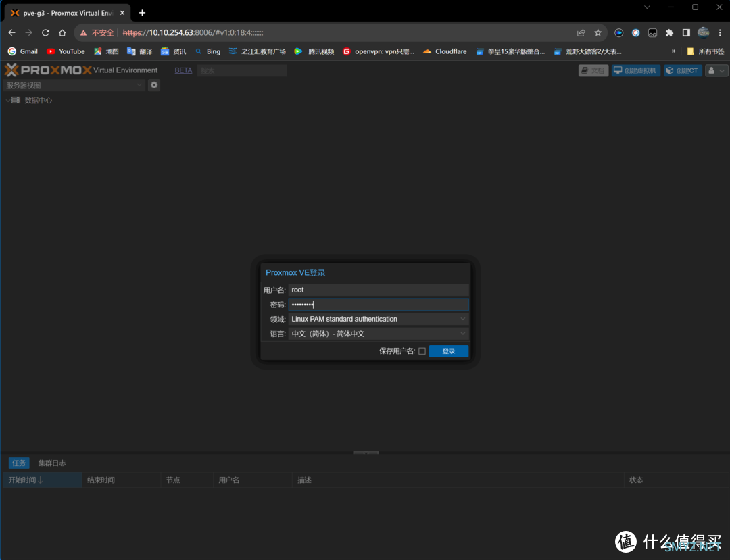Open the Bing bookmark
730x560 pixels.
(208, 51)
